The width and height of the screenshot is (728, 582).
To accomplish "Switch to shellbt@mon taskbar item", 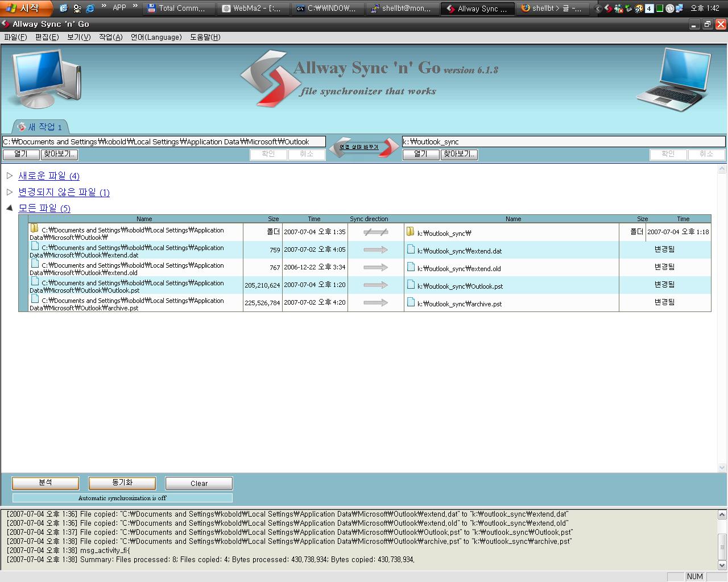I will point(402,8).
